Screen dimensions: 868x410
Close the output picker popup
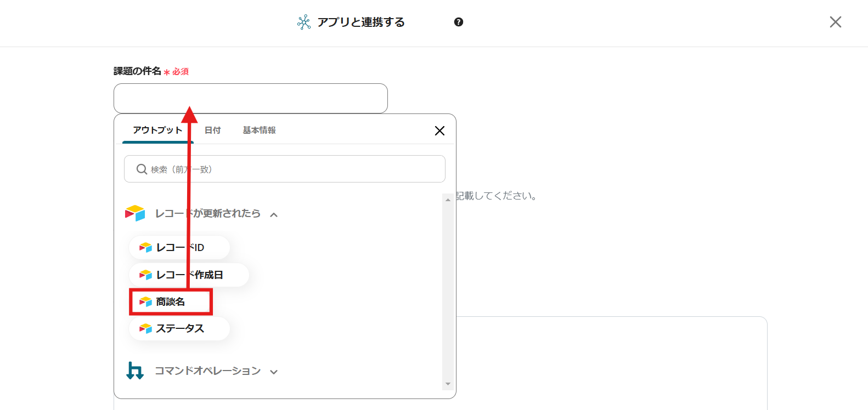tap(439, 130)
